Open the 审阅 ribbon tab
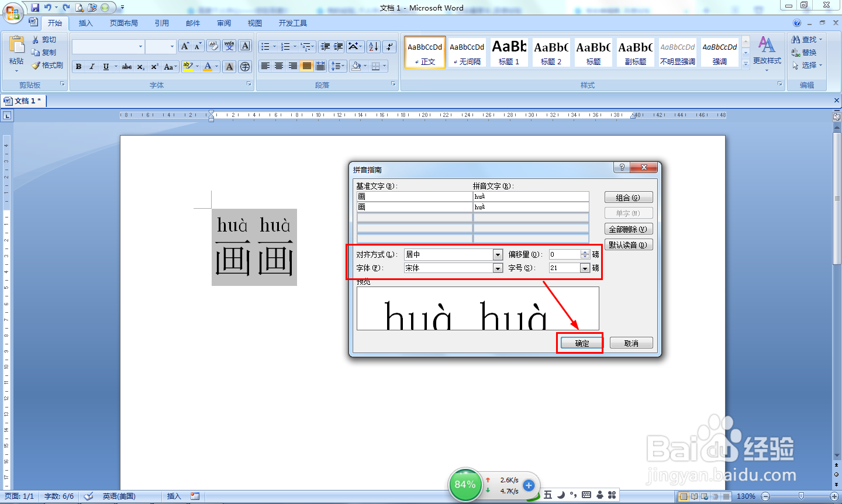842x504 pixels. click(x=223, y=23)
